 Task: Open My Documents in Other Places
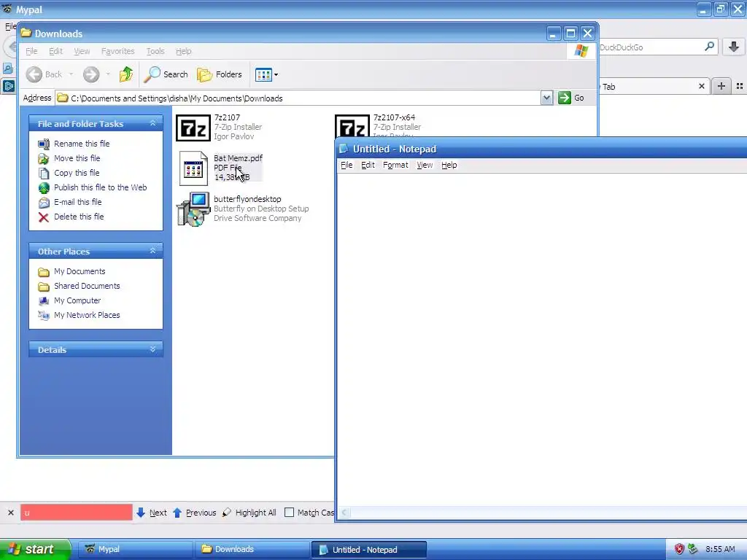tap(80, 271)
